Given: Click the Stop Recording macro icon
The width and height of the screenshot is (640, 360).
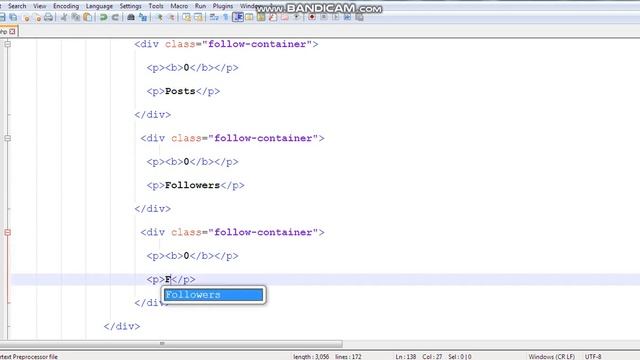Looking at the screenshot, I should (x=324, y=17).
